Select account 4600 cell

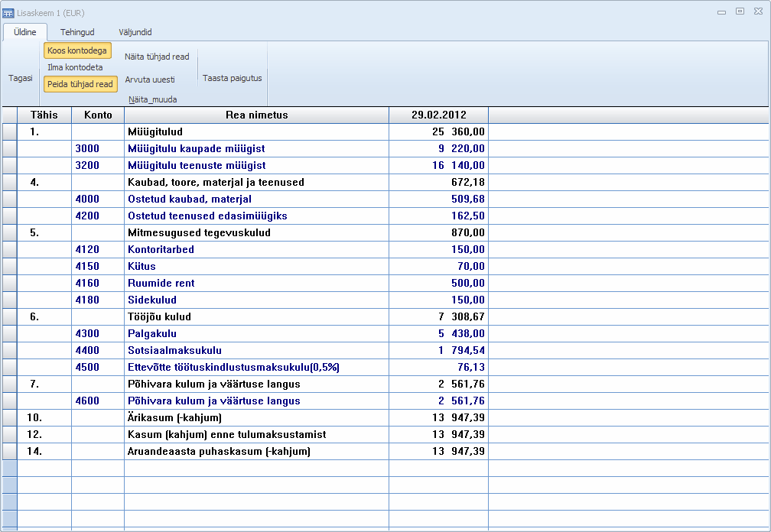[x=98, y=401]
